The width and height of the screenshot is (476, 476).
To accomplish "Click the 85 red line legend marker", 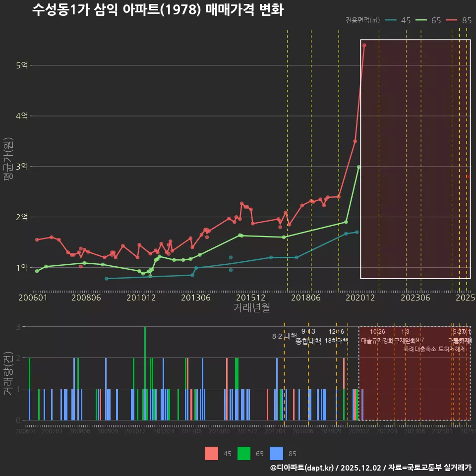I will tap(452, 20).
